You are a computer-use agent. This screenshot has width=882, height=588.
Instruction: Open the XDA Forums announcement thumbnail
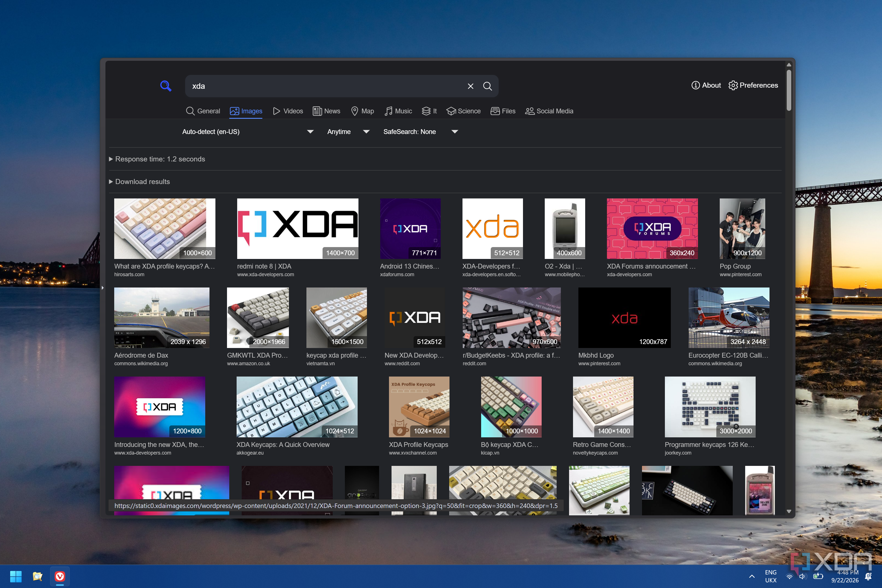[652, 228]
